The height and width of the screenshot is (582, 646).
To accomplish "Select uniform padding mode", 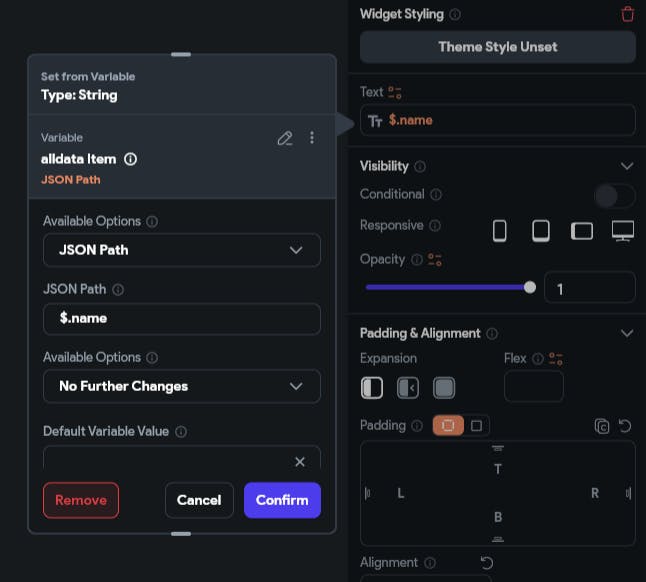I will click(477, 425).
